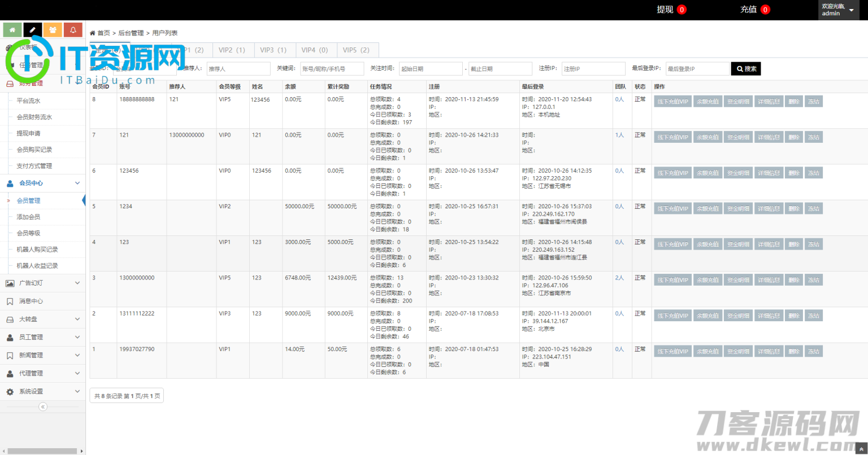
Task: Open the admin account dropdown caret
Action: coord(851,10)
